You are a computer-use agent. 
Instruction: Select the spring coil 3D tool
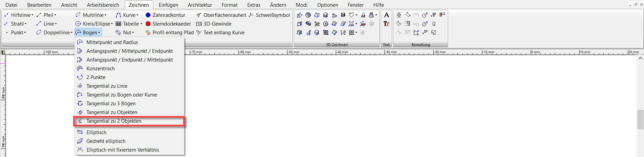[x=343, y=15]
